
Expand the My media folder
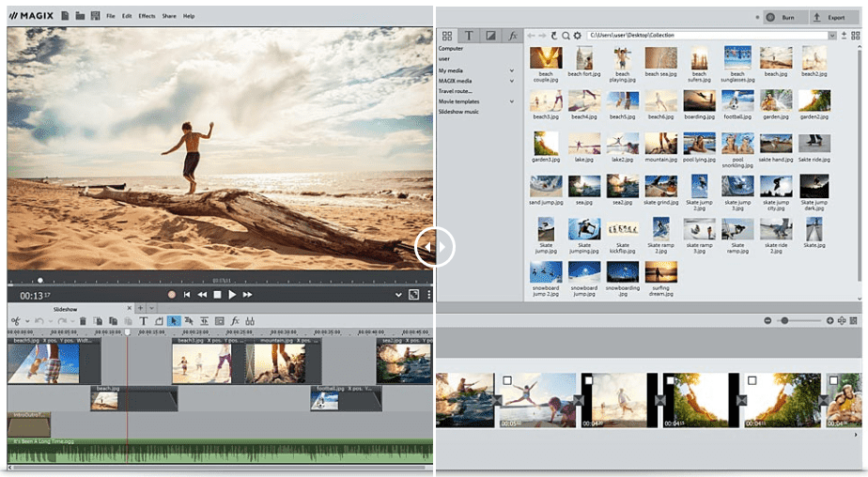(x=512, y=70)
